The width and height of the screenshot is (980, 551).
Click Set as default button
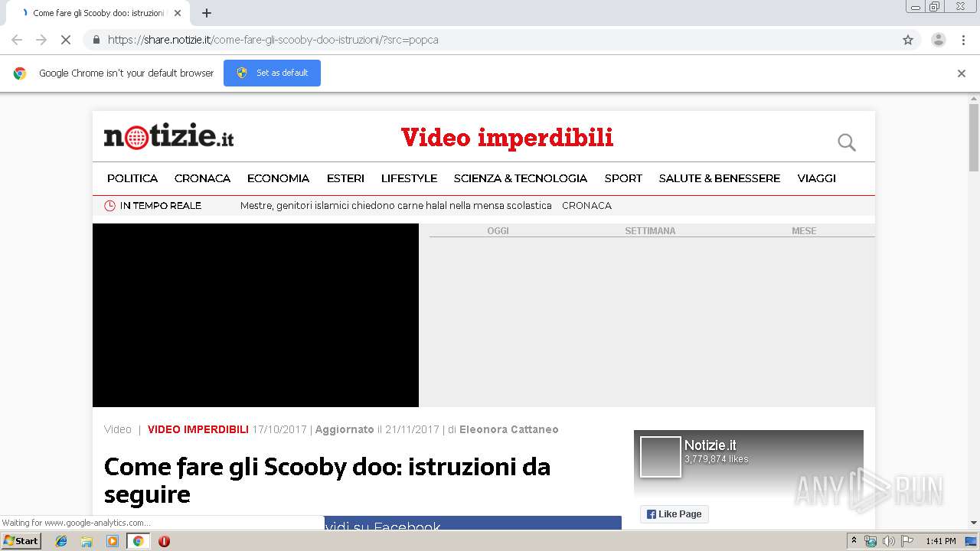click(x=272, y=73)
